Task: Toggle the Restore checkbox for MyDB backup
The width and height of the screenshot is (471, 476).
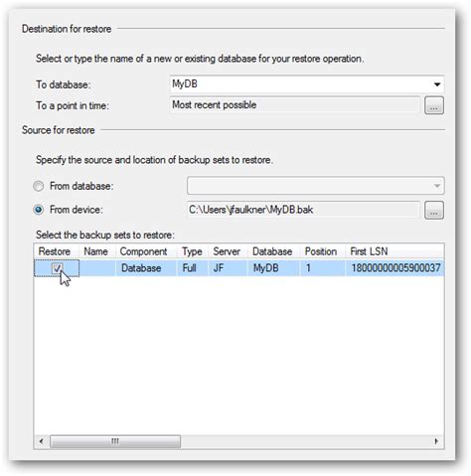Action: point(57,268)
